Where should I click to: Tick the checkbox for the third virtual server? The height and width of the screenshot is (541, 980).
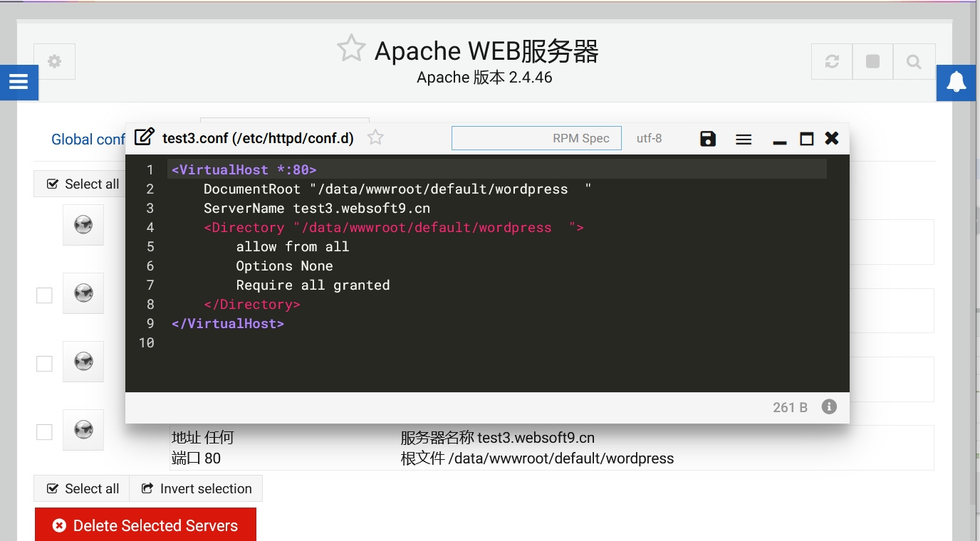click(x=44, y=364)
